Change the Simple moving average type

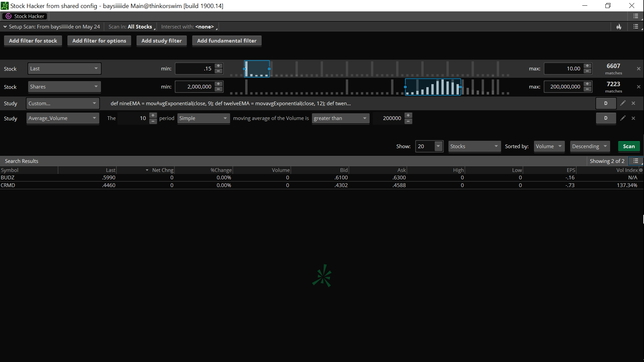[204, 118]
